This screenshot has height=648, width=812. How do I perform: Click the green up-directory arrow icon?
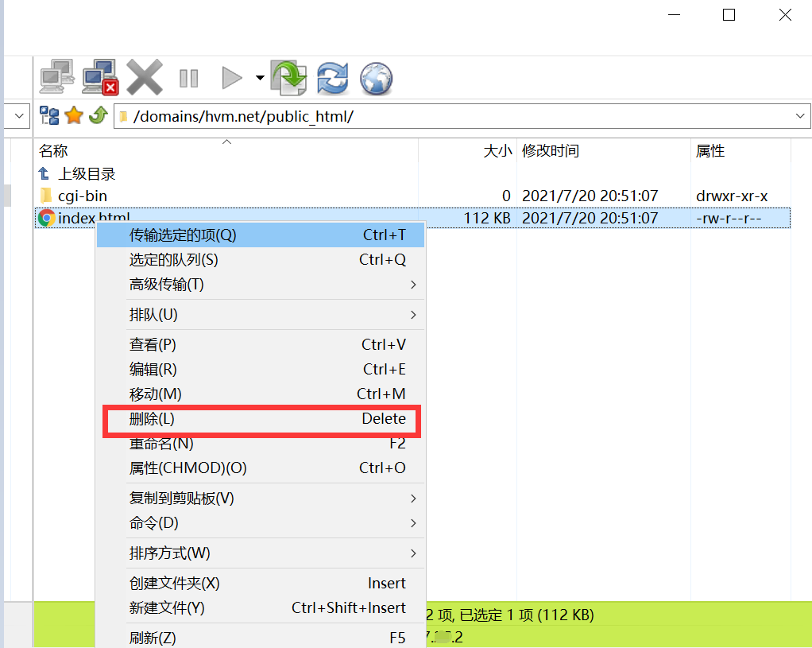coord(98,116)
